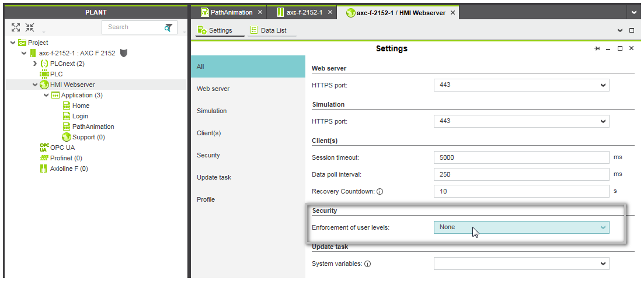The height and width of the screenshot is (281, 644).
Task: Select Update task in the settings categories
Action: [x=214, y=177]
